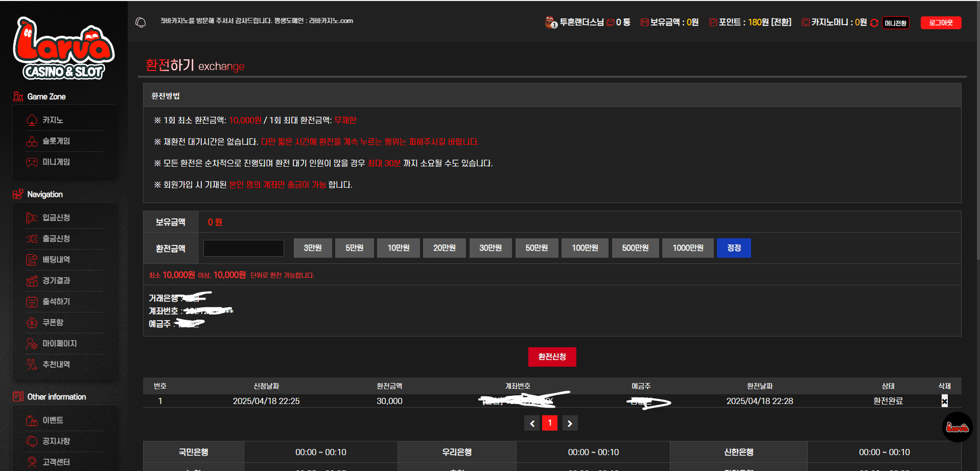Viewport: 980px width, 471px height.
Task: Click the Larva Casino & Slot logo
Action: [x=63, y=49]
